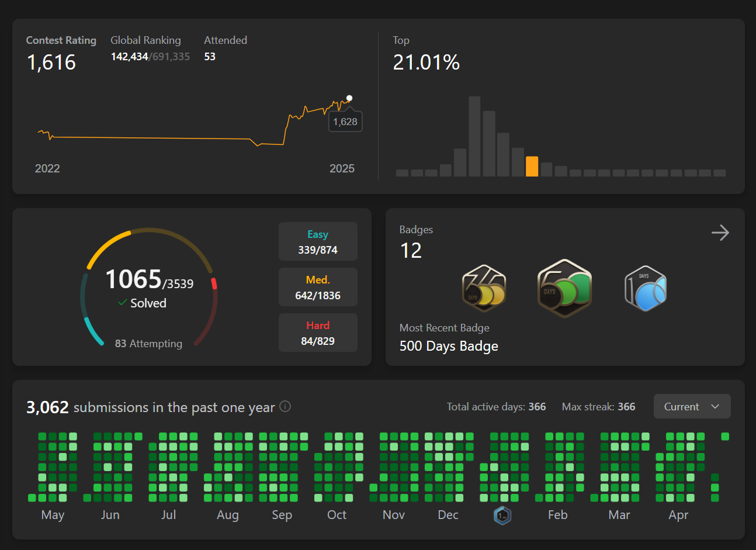Click the white endpoint on rating chart
Image resolution: width=756 pixels, height=550 pixels.
click(349, 98)
